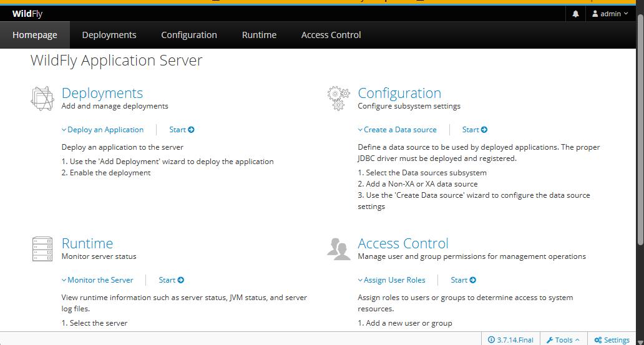Click version 3.7.14.Final info in footer
The image size is (644, 345).
[x=511, y=339]
